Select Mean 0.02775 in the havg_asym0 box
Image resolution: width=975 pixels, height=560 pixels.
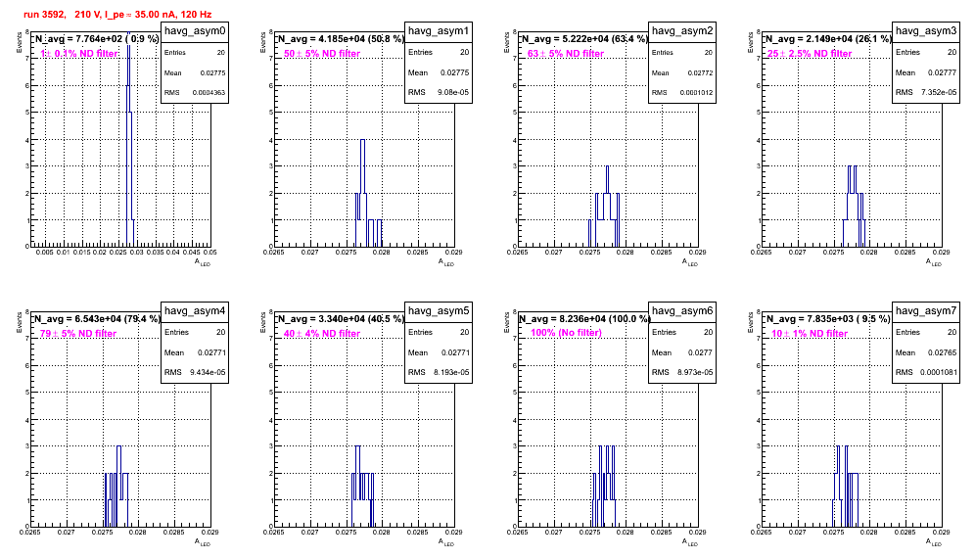[212, 72]
